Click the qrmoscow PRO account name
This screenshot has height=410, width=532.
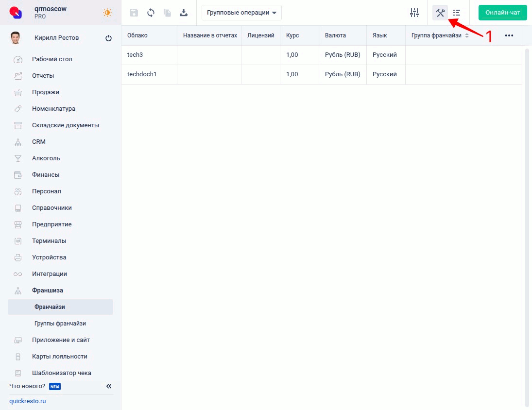tap(51, 13)
